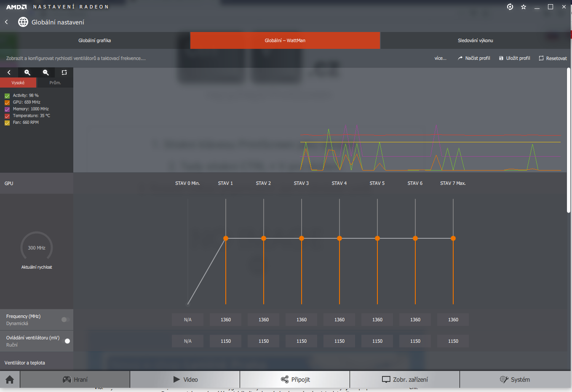This screenshot has width=572, height=392.
Task: Reset settings with Resetovat
Action: tap(553, 58)
